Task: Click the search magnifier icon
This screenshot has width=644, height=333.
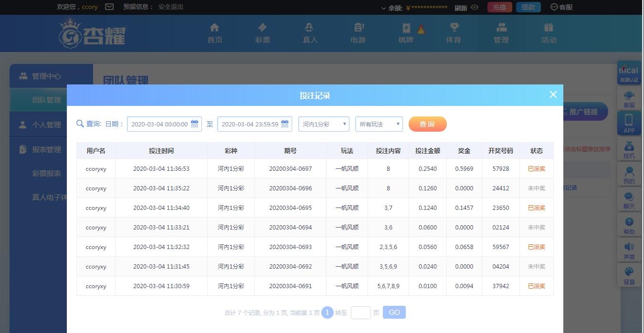Action: [80, 124]
